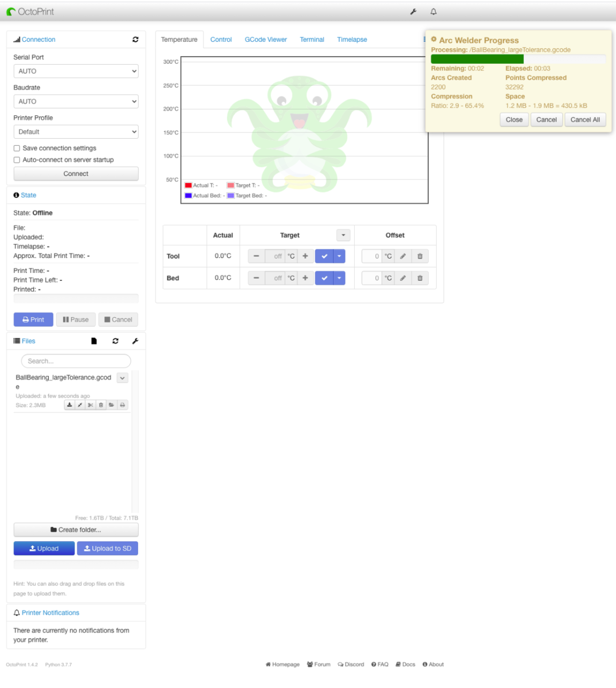
Task: Refresh the serial port list in Connection panel
Action: pyautogui.click(x=135, y=40)
